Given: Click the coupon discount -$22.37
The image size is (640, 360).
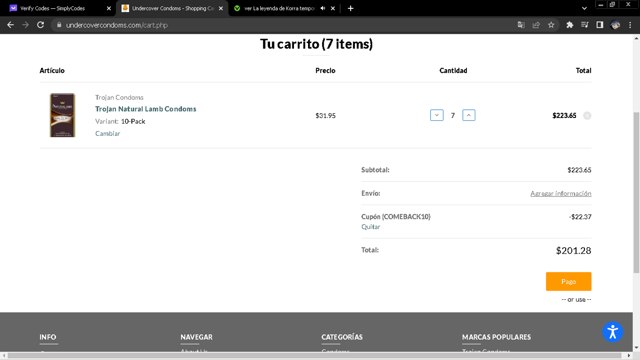Looking at the screenshot, I should (580, 217).
